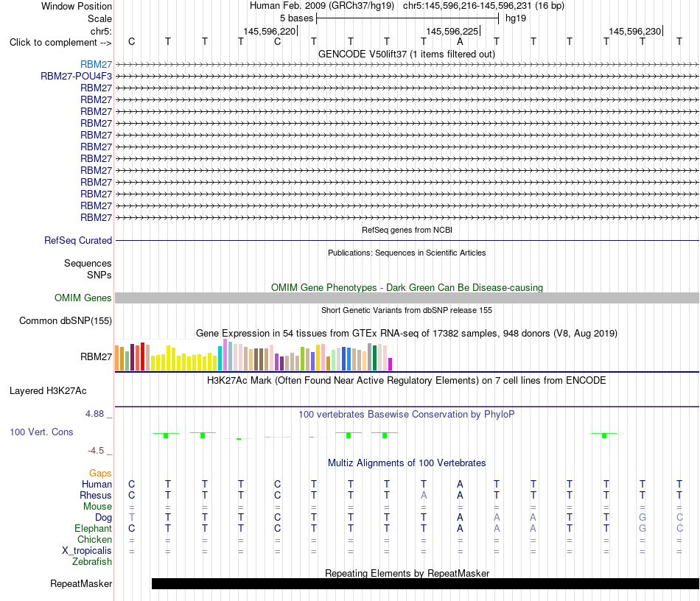Open 'Short Genetic Variants from dbSNP release 155'

[407, 310]
